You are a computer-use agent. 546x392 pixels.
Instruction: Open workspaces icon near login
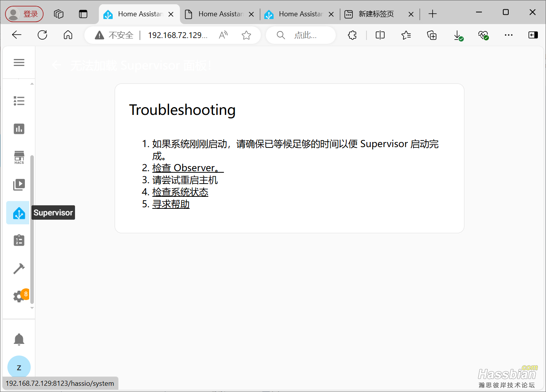(59, 14)
